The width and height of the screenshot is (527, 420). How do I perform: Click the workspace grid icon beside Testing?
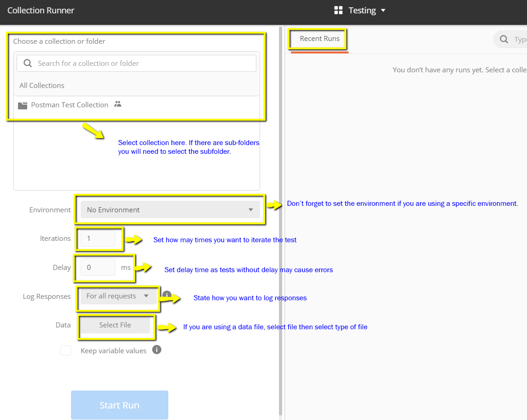[338, 11]
